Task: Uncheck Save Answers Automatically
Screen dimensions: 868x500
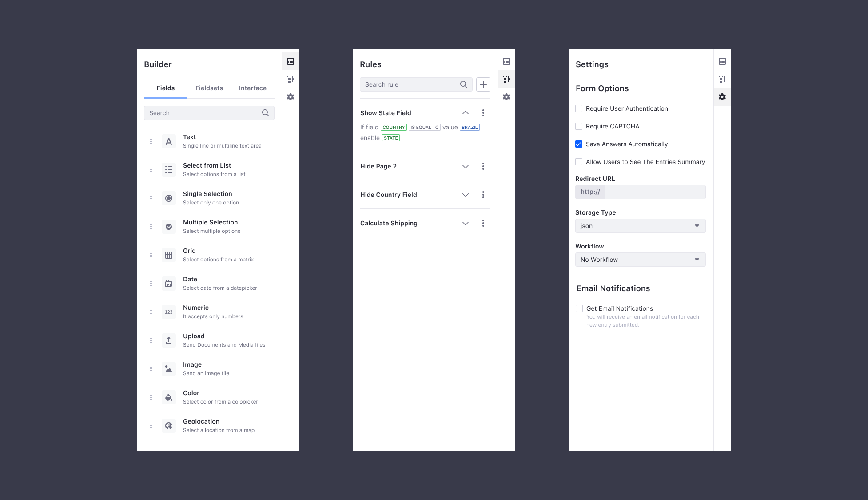Action: coord(579,144)
